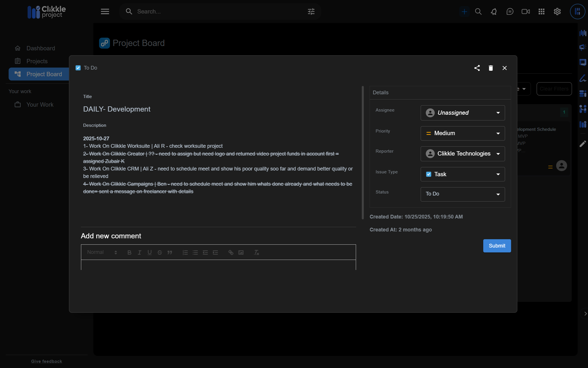The width and height of the screenshot is (588, 368).
Task: Open the Status To Do dropdown
Action: click(x=463, y=194)
